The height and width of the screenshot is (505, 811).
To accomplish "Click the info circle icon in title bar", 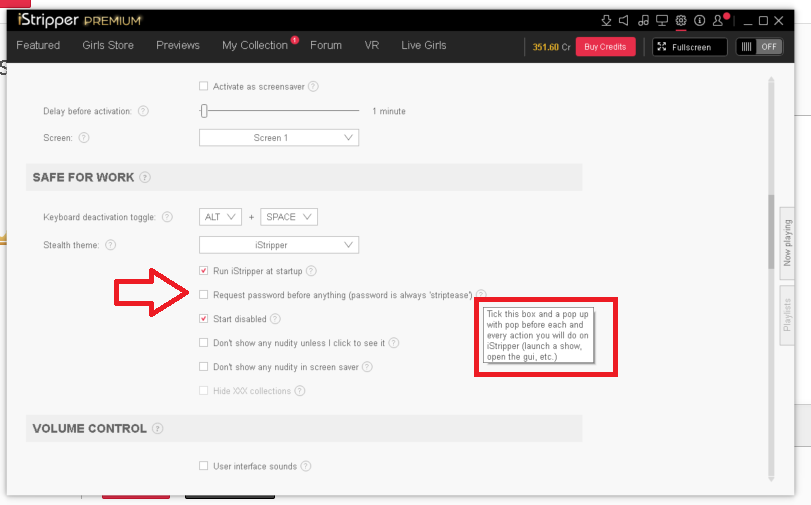I will tap(700, 20).
